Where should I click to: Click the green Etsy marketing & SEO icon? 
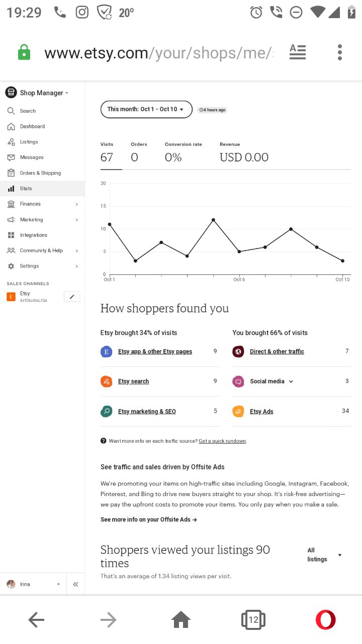[x=106, y=412]
